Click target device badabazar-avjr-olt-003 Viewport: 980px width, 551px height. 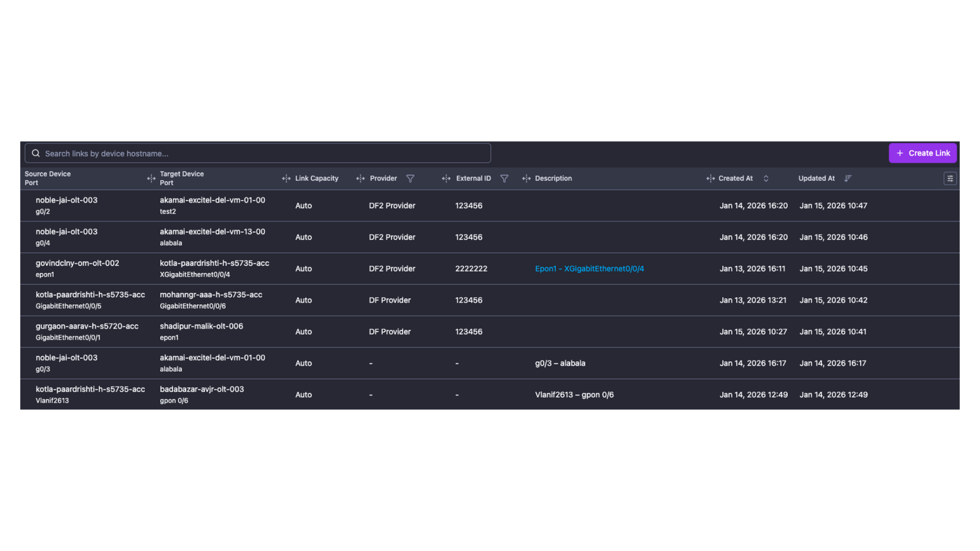(202, 389)
